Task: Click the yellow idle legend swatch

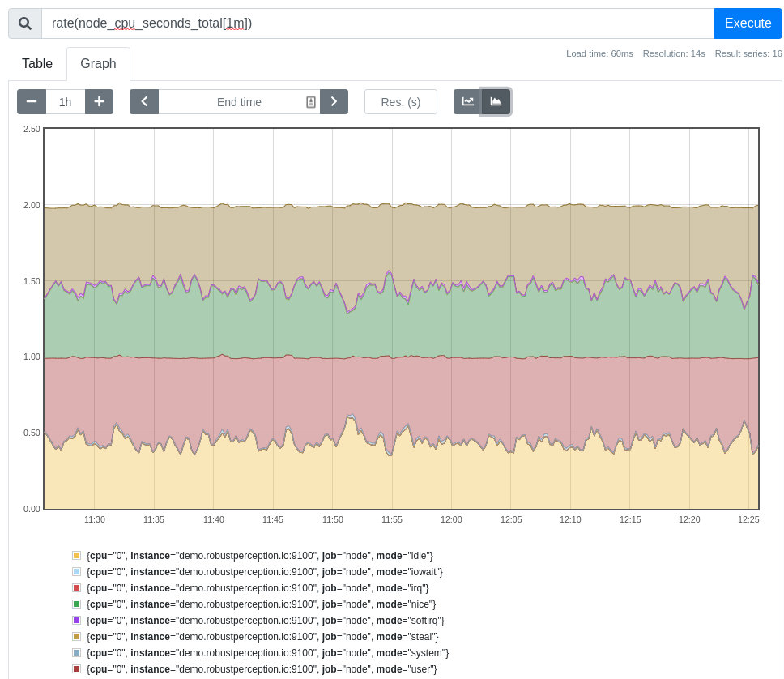Action: pyautogui.click(x=76, y=555)
